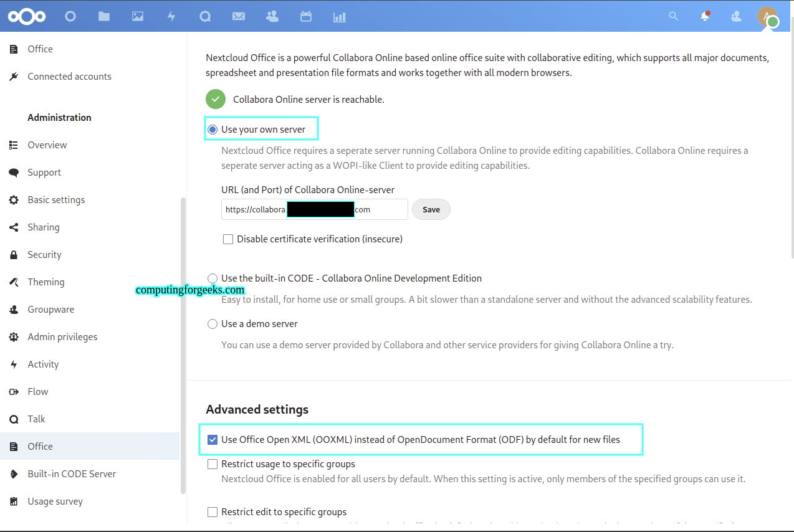Open Theming settings from the sidebar
This screenshot has height=532, width=794.
coord(45,282)
